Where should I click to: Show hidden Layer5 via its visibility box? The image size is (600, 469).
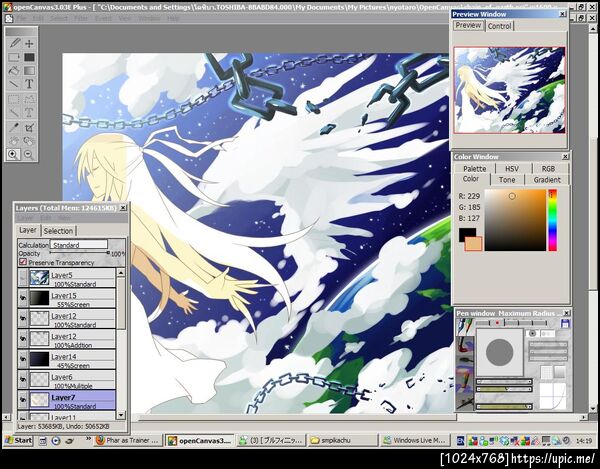[23, 278]
